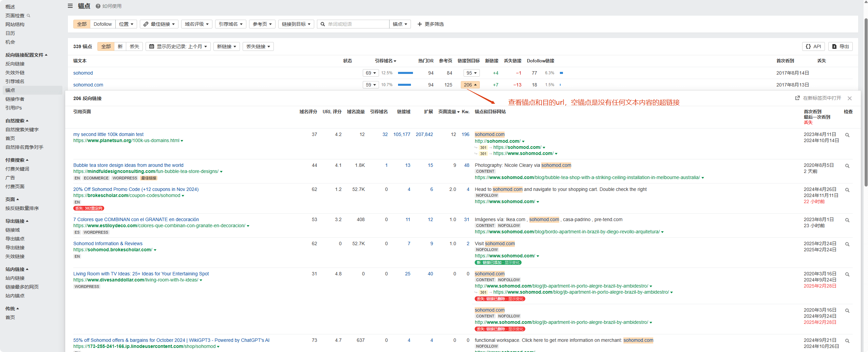The height and width of the screenshot is (352, 868).
Task: Click the search icon next to 页面检查
Action: (29, 16)
